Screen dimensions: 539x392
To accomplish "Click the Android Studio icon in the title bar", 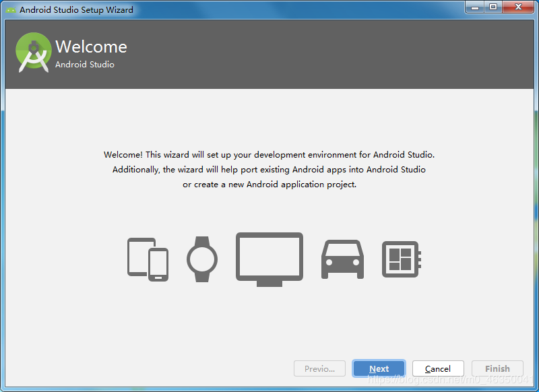I will click(x=11, y=9).
